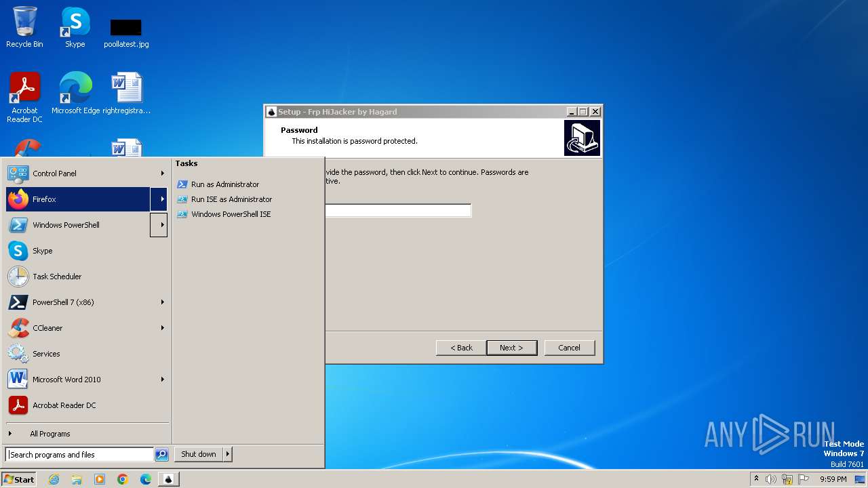Click the Search programs and files box
868x488 pixels.
click(79, 455)
